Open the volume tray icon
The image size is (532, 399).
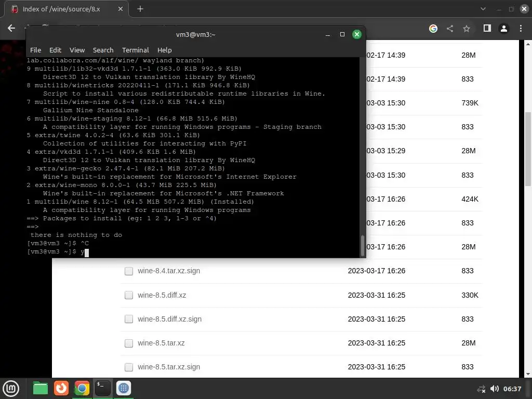click(495, 389)
